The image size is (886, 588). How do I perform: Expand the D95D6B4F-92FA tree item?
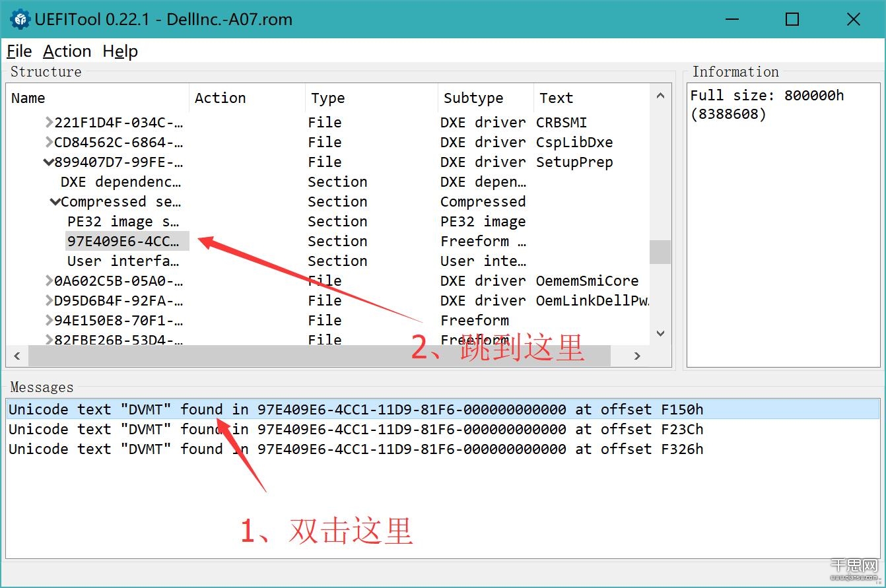click(49, 300)
